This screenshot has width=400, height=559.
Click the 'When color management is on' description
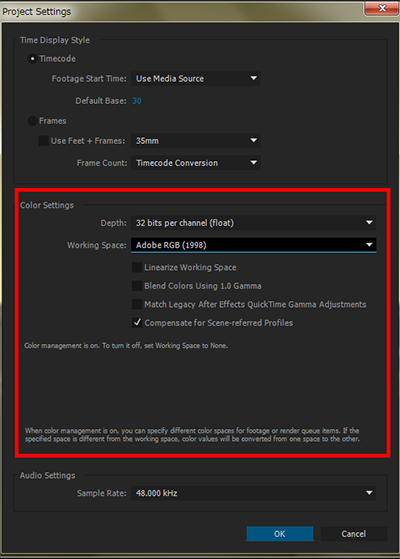193,435
